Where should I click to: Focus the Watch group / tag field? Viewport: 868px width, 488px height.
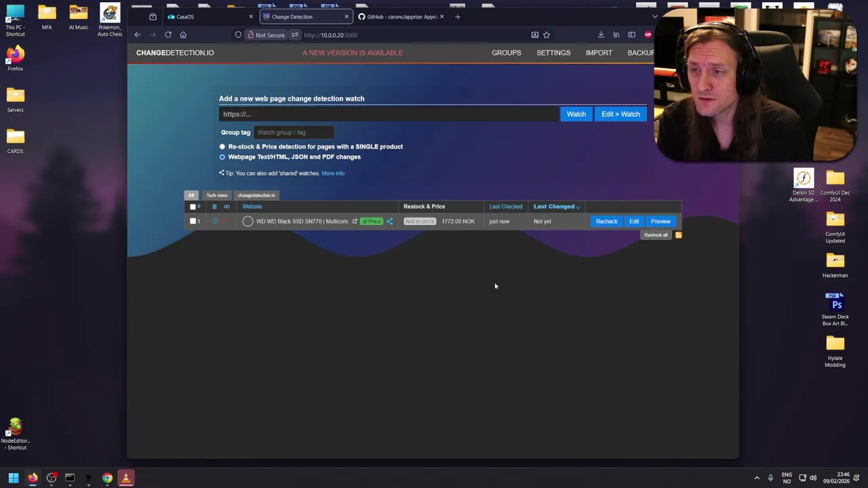pos(294,133)
